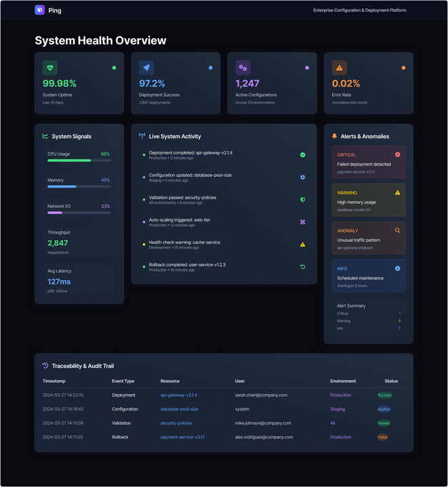Click the magnifier icon on ANOMALY alert
Image resolution: width=448 pixels, height=487 pixels.
(397, 230)
